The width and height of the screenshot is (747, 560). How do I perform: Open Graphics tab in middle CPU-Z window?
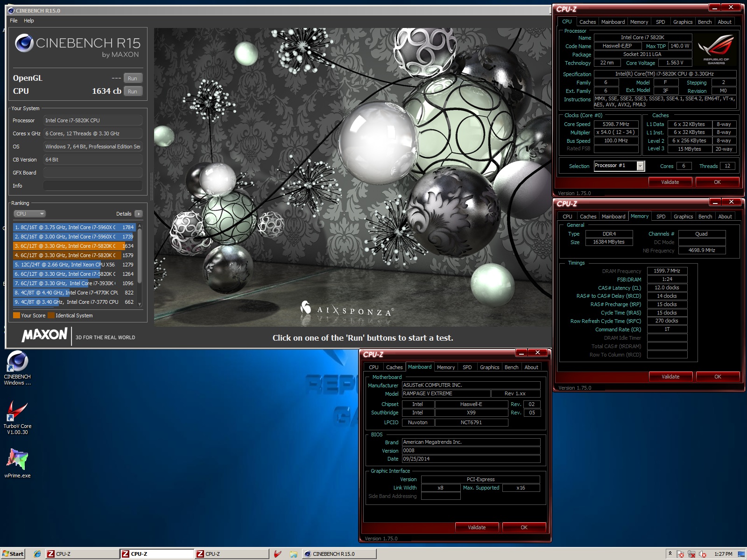[x=683, y=217]
